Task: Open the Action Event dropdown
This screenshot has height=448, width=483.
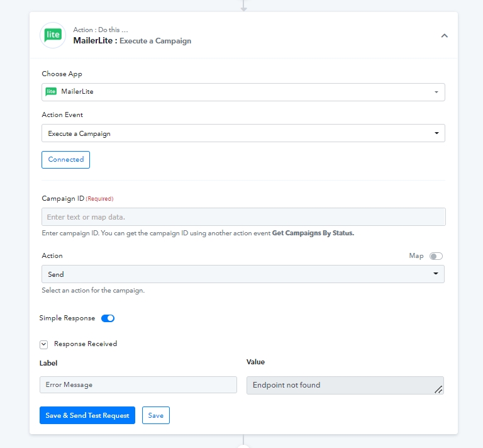Action: [x=243, y=133]
